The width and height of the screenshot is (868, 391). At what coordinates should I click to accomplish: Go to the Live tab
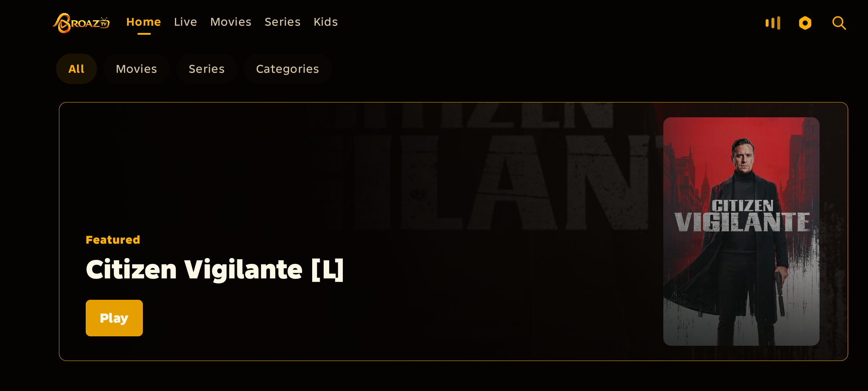(x=186, y=22)
